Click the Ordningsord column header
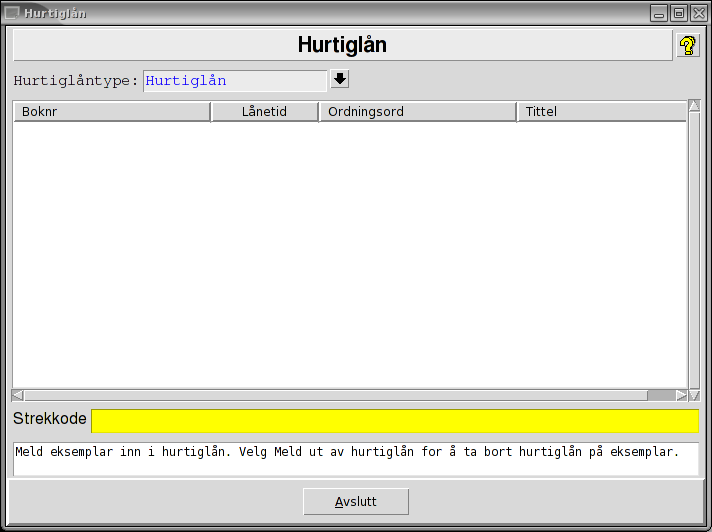Image resolution: width=712 pixels, height=532 pixels. pos(418,112)
